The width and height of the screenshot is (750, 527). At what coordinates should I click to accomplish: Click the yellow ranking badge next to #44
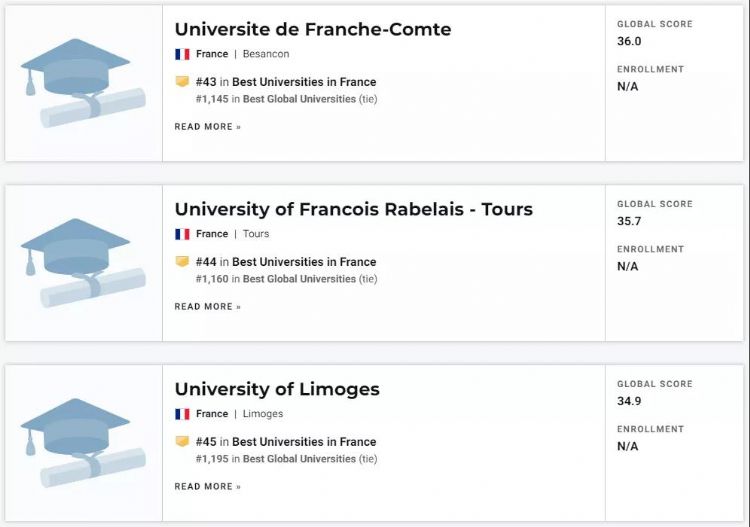pyautogui.click(x=182, y=261)
